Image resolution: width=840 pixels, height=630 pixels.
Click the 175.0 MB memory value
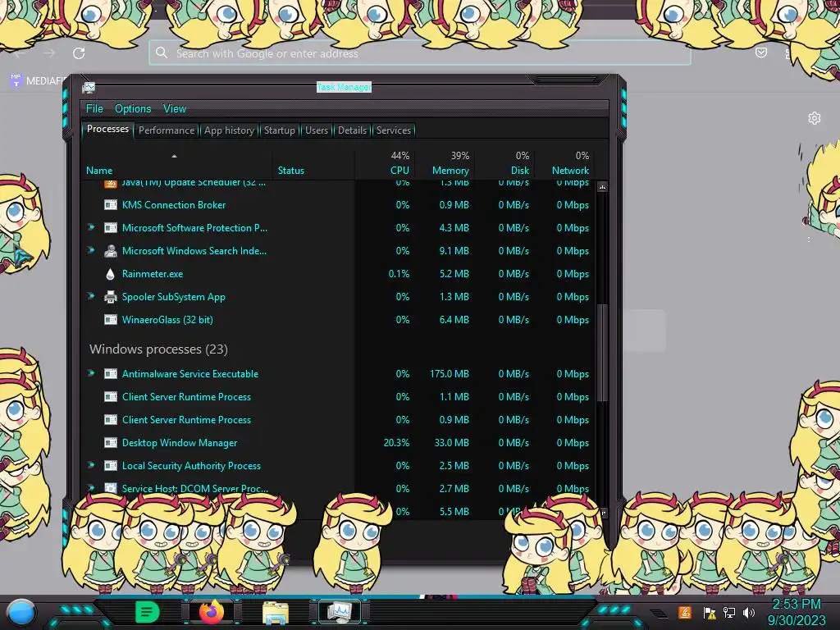[x=449, y=374]
